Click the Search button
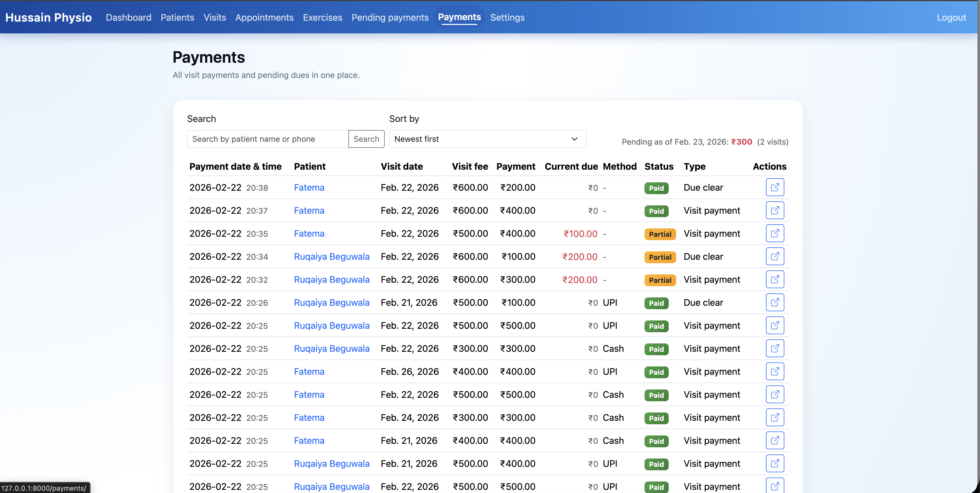 pos(366,139)
